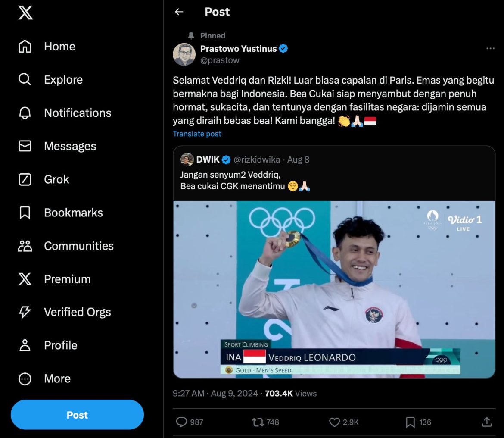Screen dimensions: 504x438
Task: Go to Premium from the sidebar
Action: (67, 279)
